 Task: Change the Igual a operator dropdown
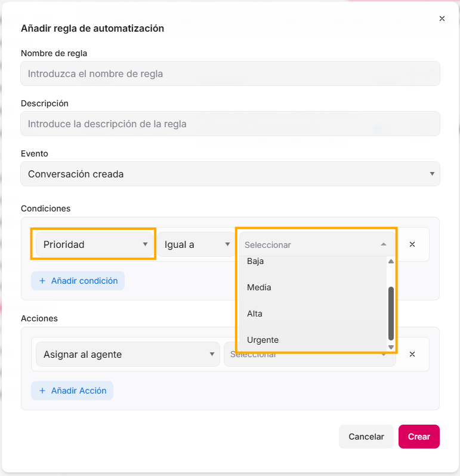point(196,244)
